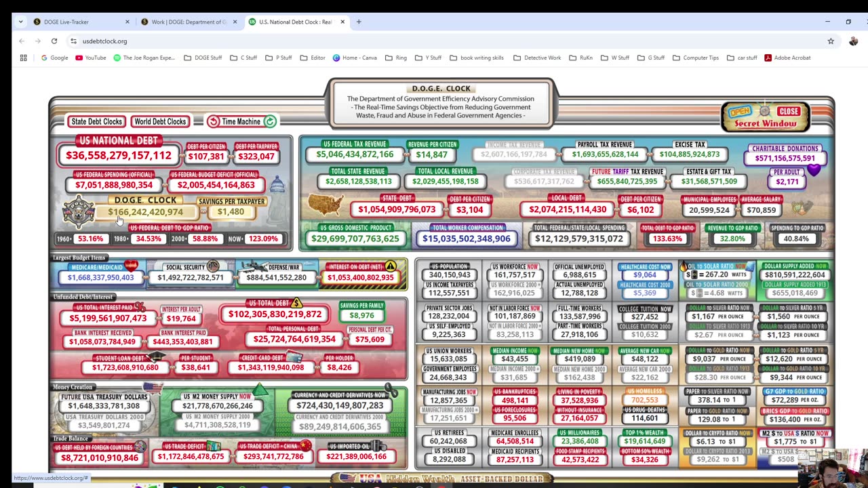Image resolution: width=868 pixels, height=488 pixels.
Task: Click the US Total Debt value
Action: (x=275, y=314)
